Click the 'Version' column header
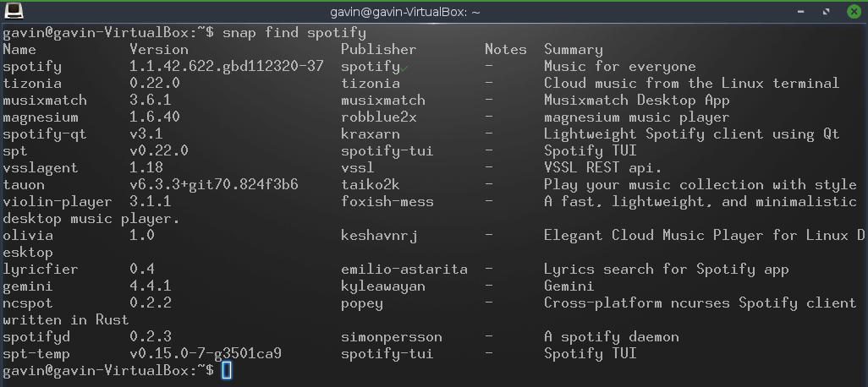The width and height of the screenshot is (868, 387). point(159,50)
